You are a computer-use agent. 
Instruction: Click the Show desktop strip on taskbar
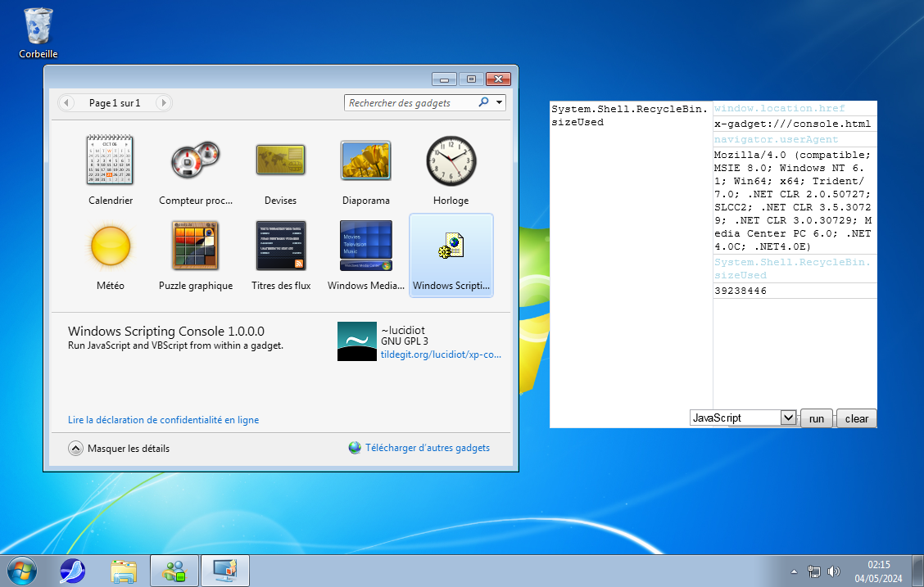click(x=918, y=571)
